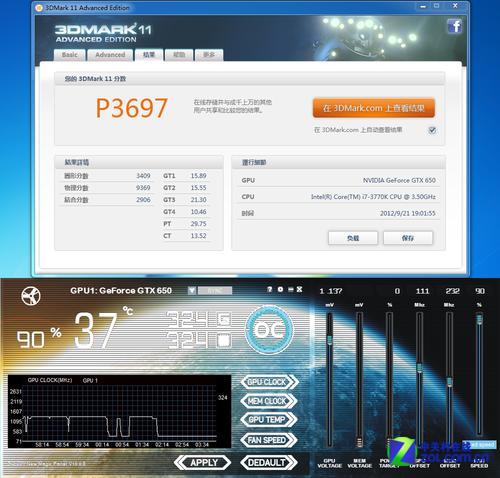
Task: Click the DEDAULT reset button
Action: (268, 463)
